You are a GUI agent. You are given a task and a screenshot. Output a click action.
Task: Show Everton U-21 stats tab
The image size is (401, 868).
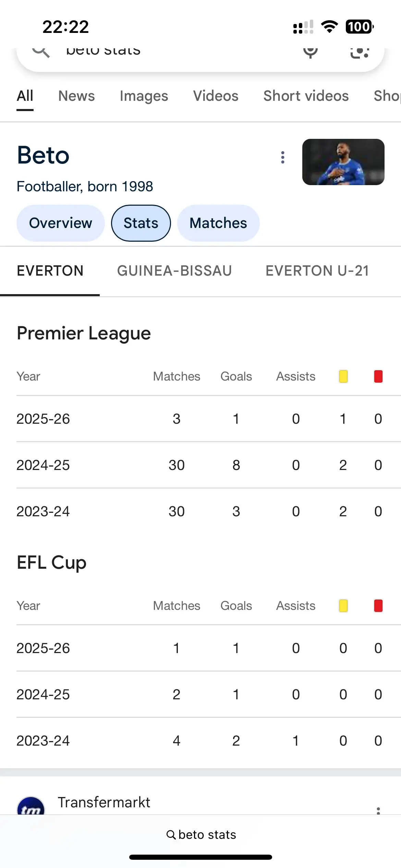pos(317,271)
